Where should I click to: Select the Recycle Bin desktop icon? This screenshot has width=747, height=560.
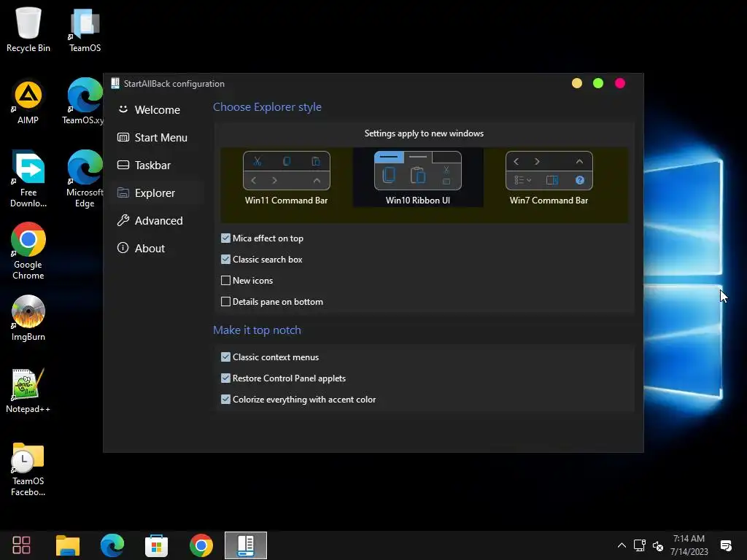[28, 29]
